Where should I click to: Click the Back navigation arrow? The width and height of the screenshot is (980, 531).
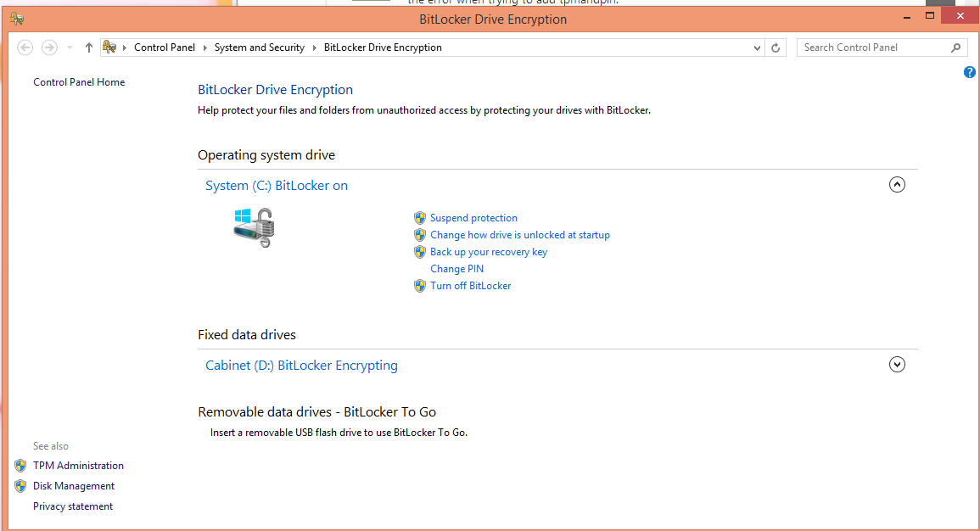click(25, 48)
